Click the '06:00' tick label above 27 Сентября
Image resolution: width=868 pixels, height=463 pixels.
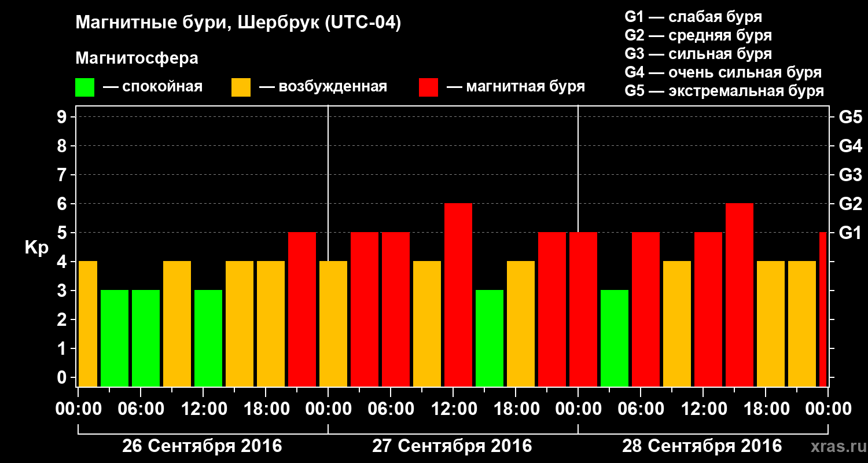(x=391, y=409)
